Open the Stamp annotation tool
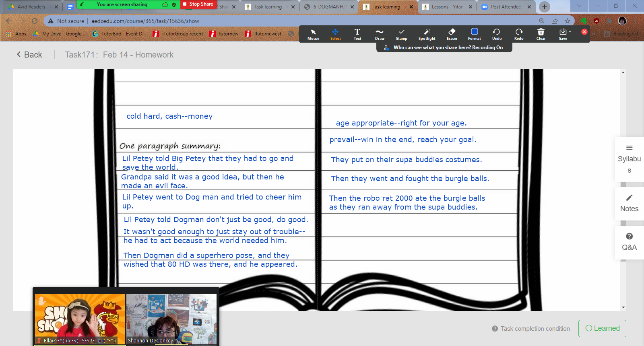The height and width of the screenshot is (346, 644). [401, 35]
